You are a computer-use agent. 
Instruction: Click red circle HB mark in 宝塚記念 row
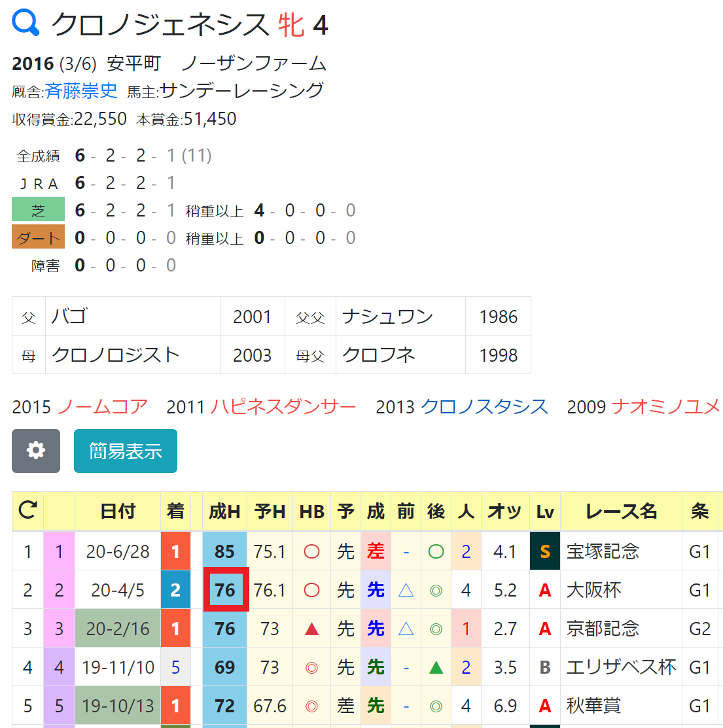coord(311,551)
